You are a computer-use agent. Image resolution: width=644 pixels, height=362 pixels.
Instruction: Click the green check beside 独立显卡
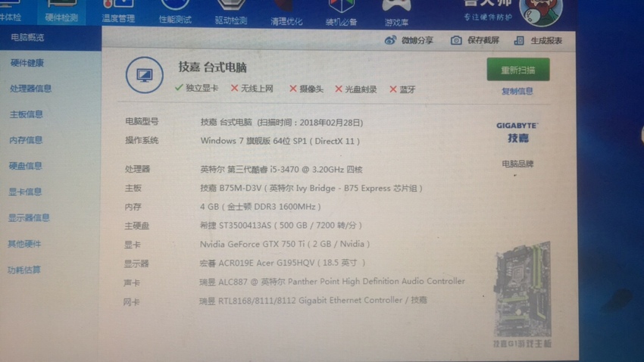pos(179,87)
